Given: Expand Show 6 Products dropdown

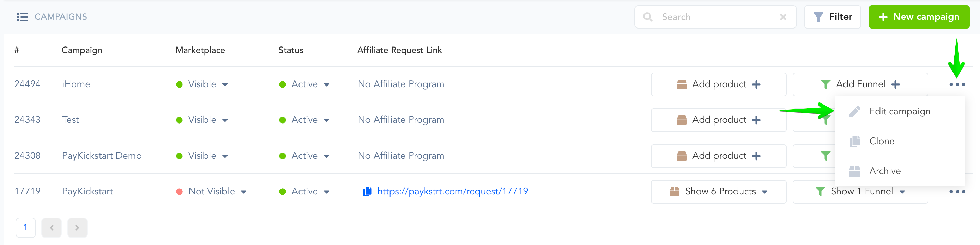Looking at the screenshot, I should (719, 192).
